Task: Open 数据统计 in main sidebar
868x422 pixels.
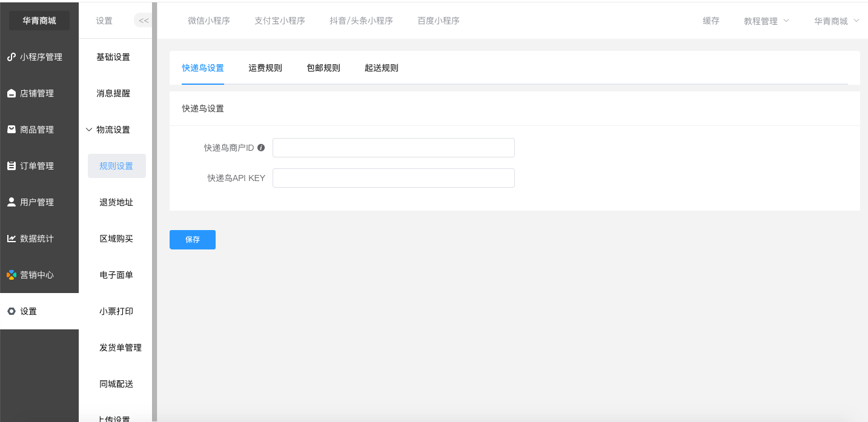Action: [39, 239]
